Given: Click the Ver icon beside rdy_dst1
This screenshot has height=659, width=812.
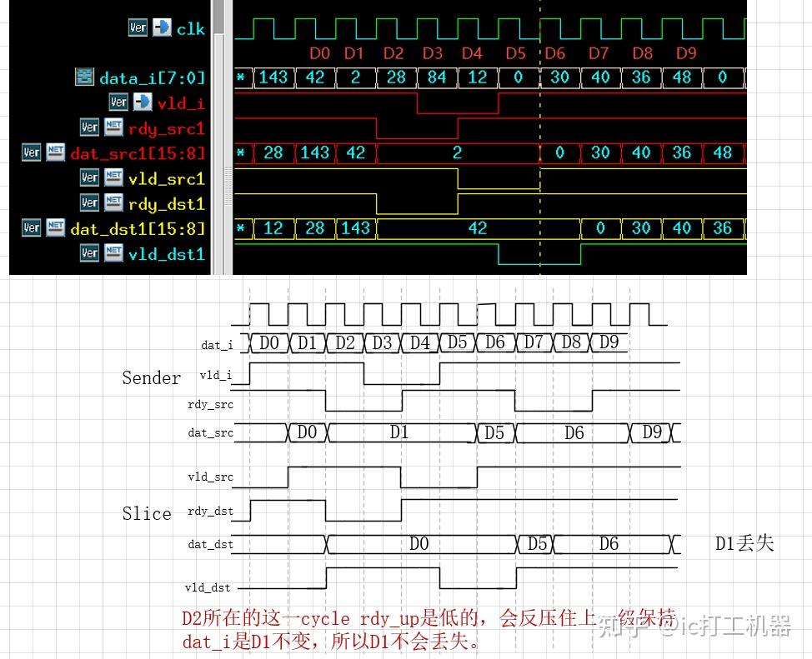Looking at the screenshot, I should coord(89,202).
